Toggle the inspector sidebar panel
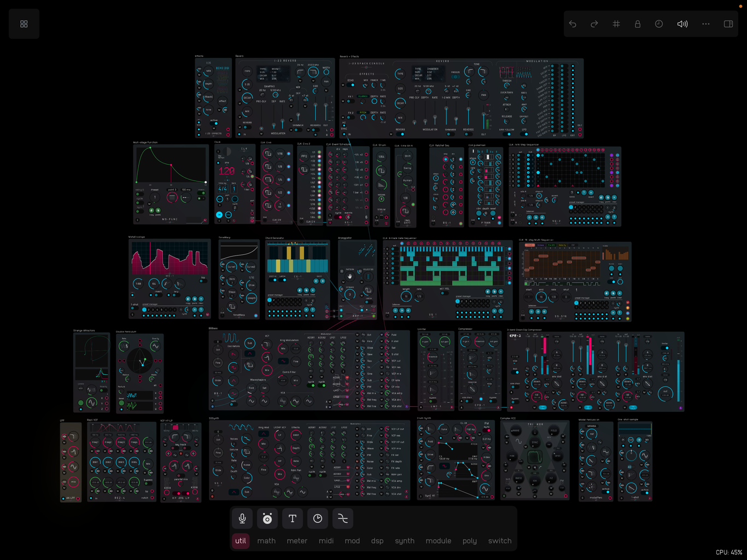 coord(728,24)
